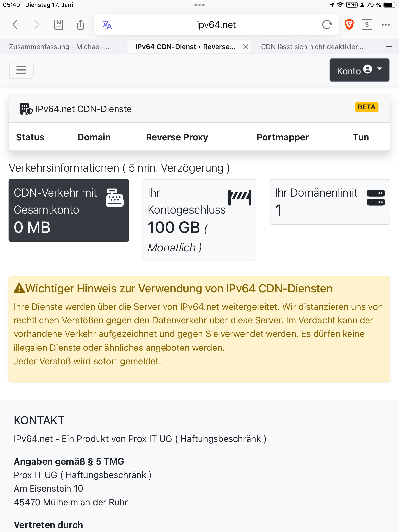Open the Domain section
This screenshot has width=399, height=532.
tap(94, 137)
